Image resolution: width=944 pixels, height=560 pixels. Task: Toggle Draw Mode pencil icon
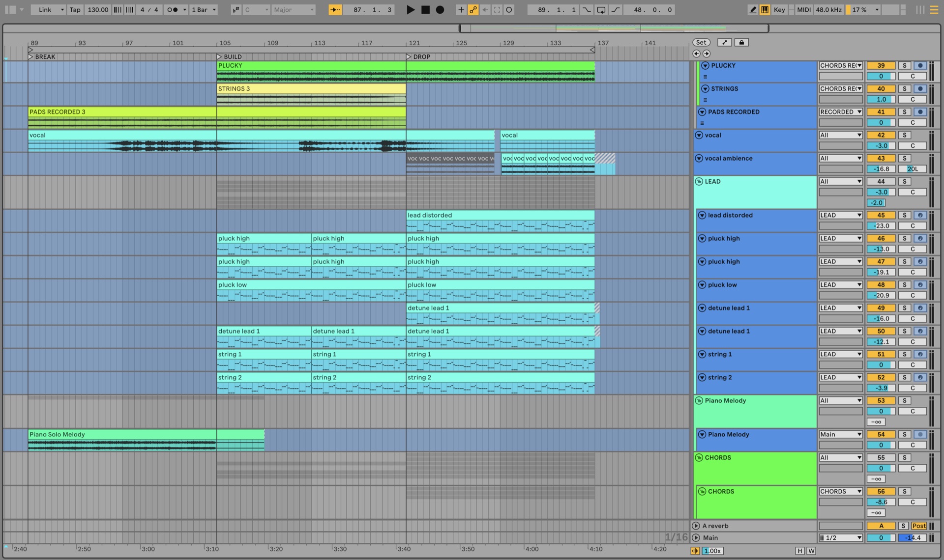point(753,9)
